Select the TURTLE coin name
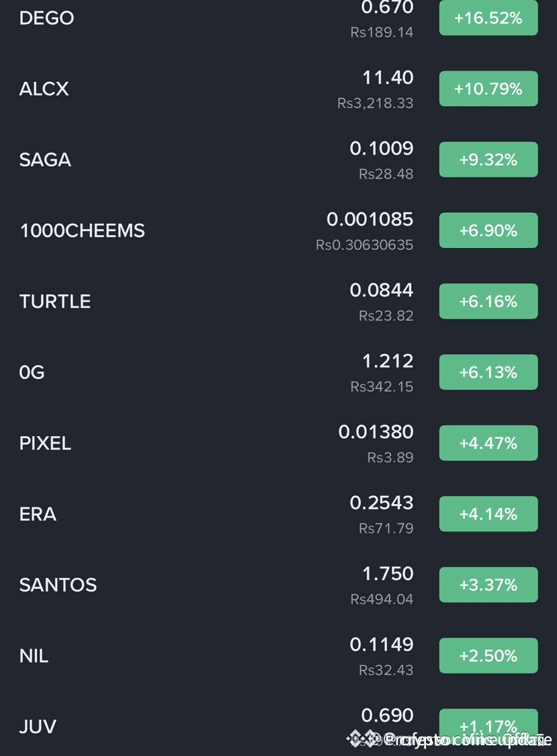The height and width of the screenshot is (756, 557). tap(55, 302)
